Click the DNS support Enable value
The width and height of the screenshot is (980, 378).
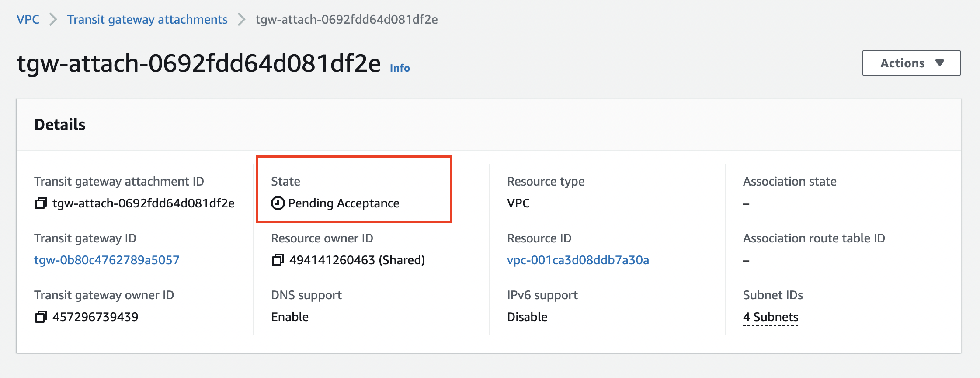click(290, 317)
